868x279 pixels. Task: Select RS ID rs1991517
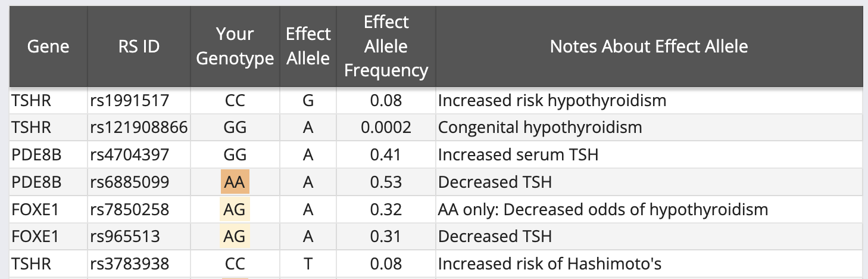130,100
